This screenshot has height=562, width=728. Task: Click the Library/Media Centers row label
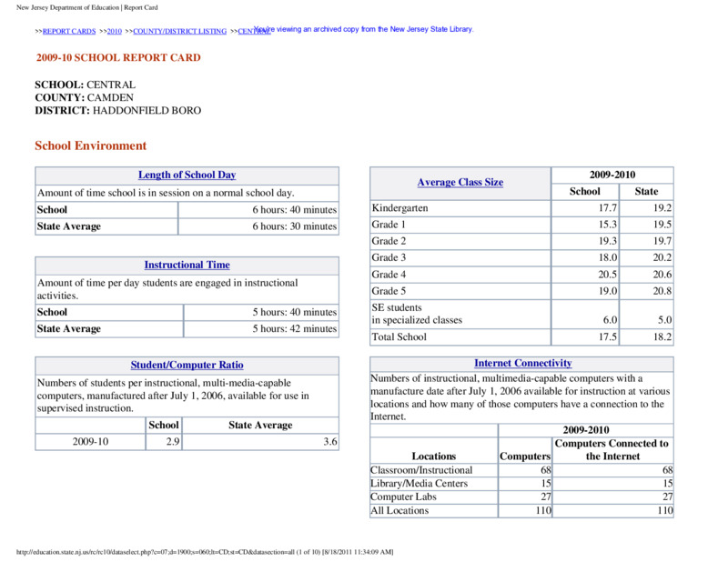pos(420,484)
